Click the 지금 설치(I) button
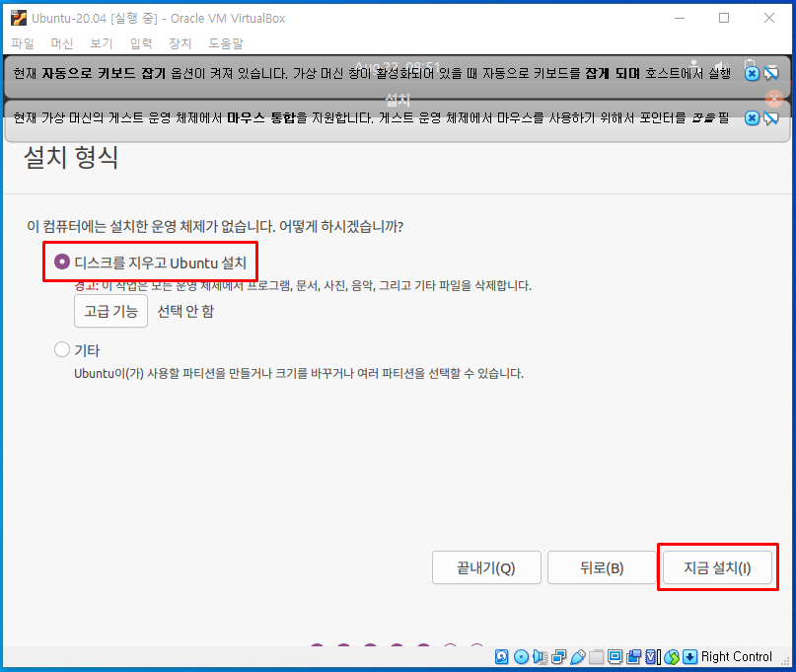796x672 pixels. point(719,567)
